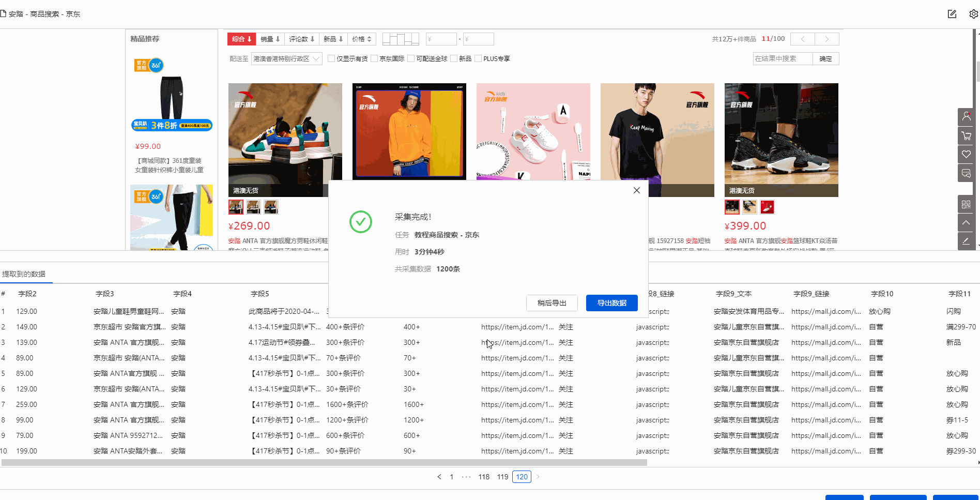The width and height of the screenshot is (980, 500).
Task: Sort by 评论数
Action: point(301,39)
